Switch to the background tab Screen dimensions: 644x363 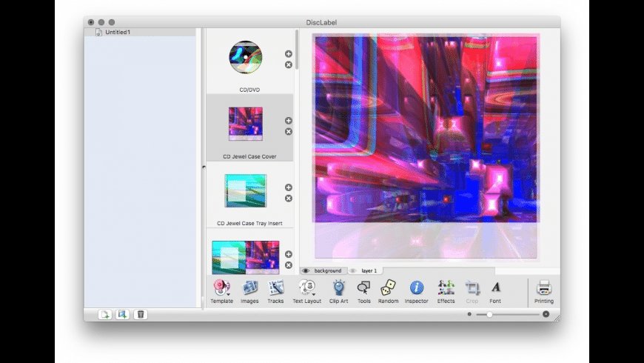[327, 271]
